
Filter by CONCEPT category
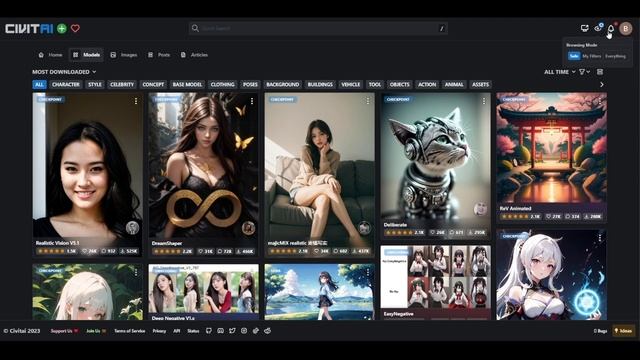(x=153, y=84)
